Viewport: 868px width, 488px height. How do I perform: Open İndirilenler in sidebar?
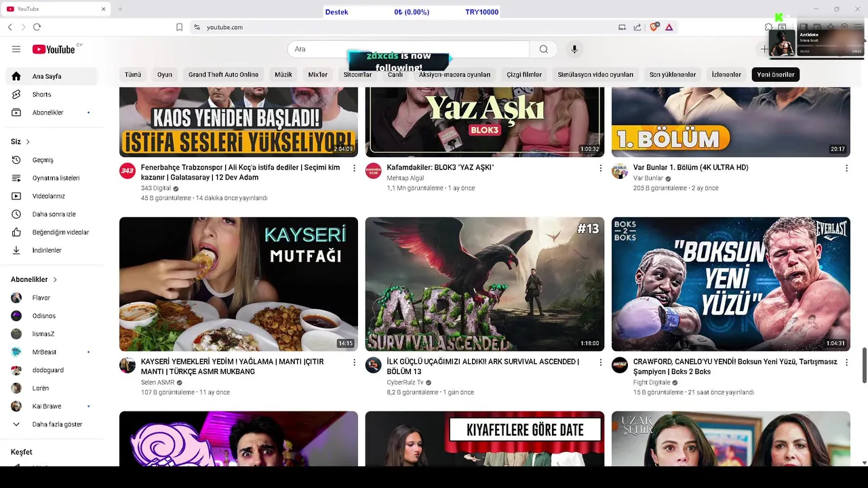pyautogui.click(x=52, y=250)
